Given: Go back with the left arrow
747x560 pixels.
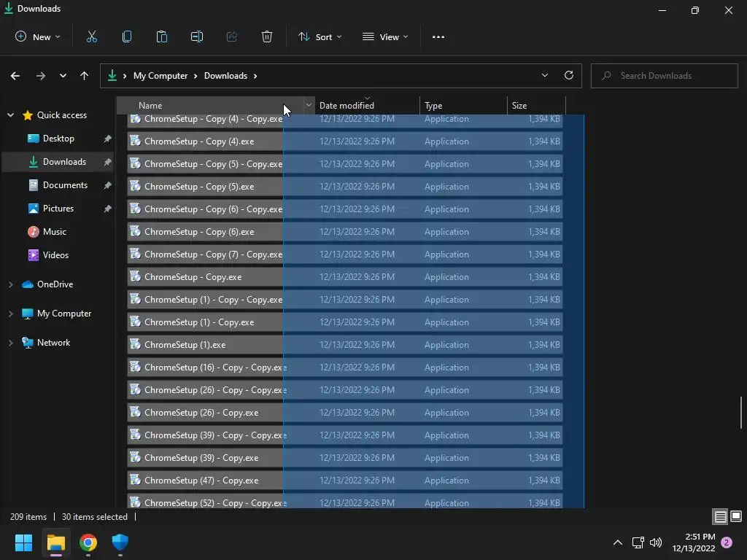Looking at the screenshot, I should click(15, 76).
